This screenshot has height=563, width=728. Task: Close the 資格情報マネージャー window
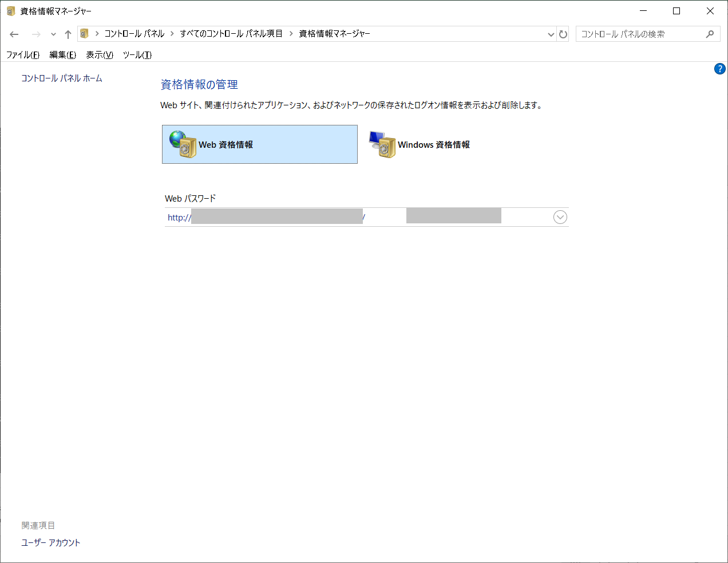point(710,11)
